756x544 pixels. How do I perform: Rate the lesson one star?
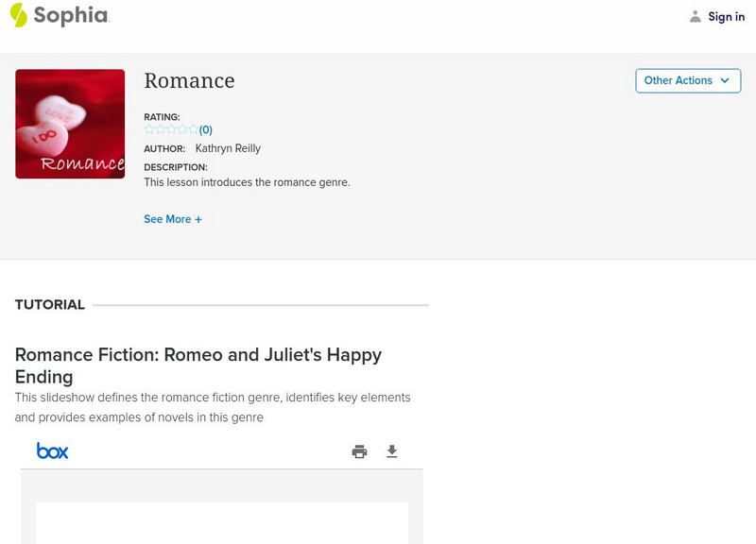(x=149, y=129)
